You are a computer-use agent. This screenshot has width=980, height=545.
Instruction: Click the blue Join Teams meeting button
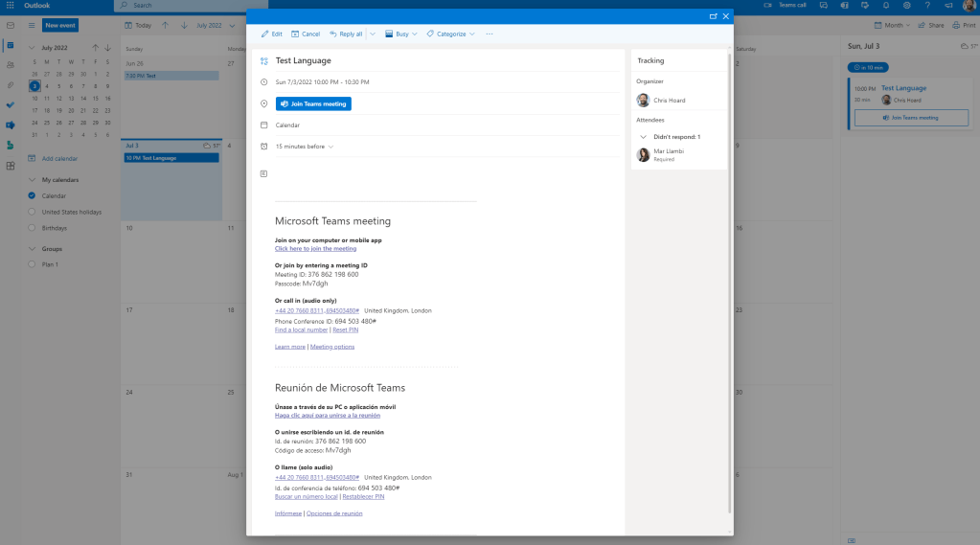313,103
